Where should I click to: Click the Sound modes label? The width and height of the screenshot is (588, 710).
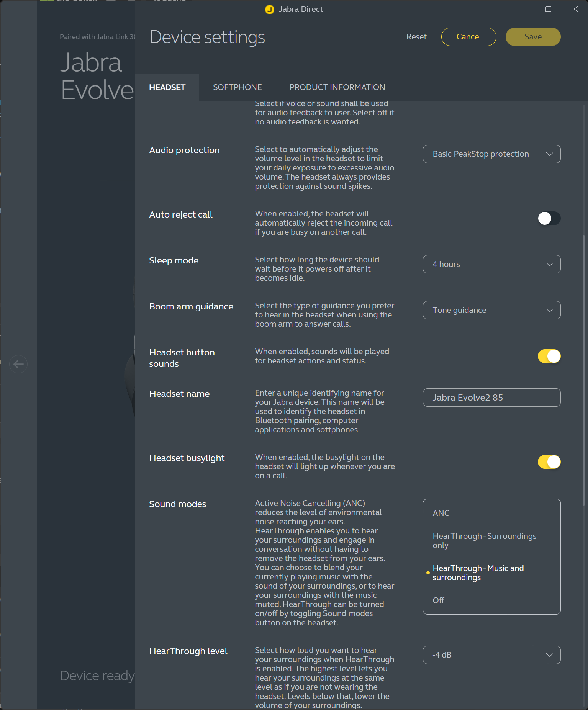[177, 504]
